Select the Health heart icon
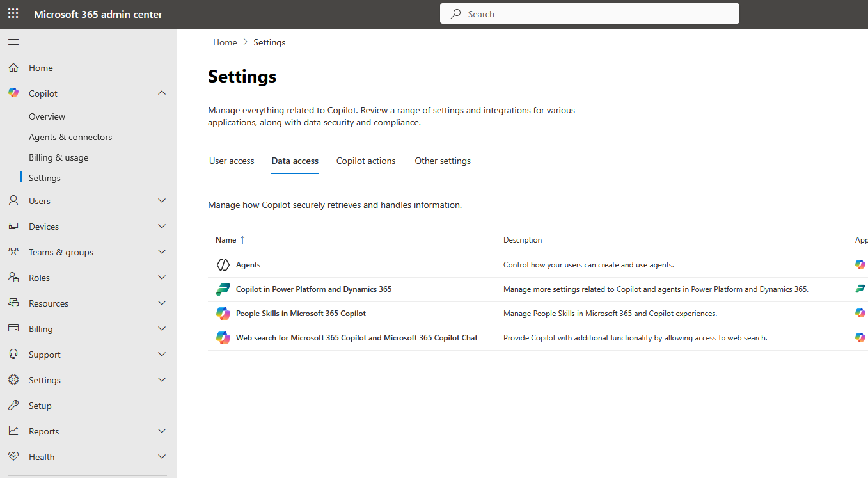The width and height of the screenshot is (868, 478). (13, 456)
